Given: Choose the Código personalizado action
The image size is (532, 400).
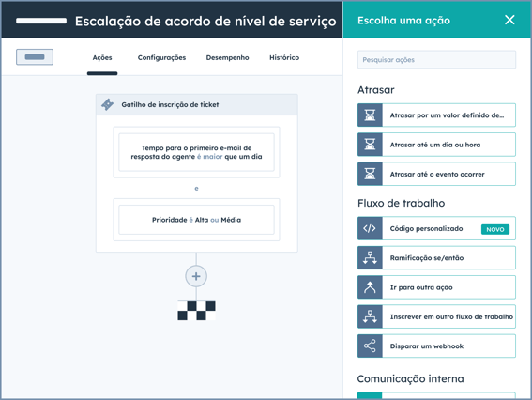Looking at the screenshot, I should tap(436, 228).
